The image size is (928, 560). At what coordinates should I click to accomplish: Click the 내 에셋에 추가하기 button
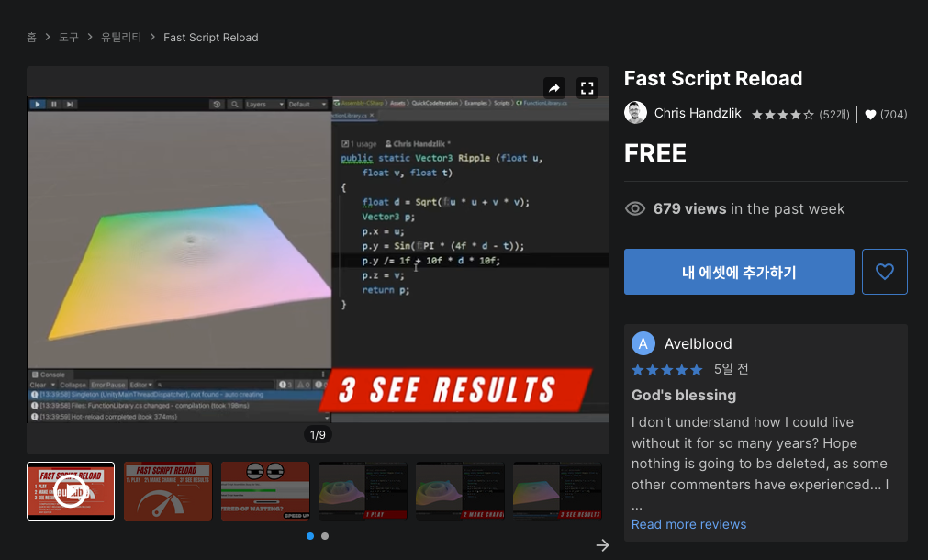tap(738, 272)
